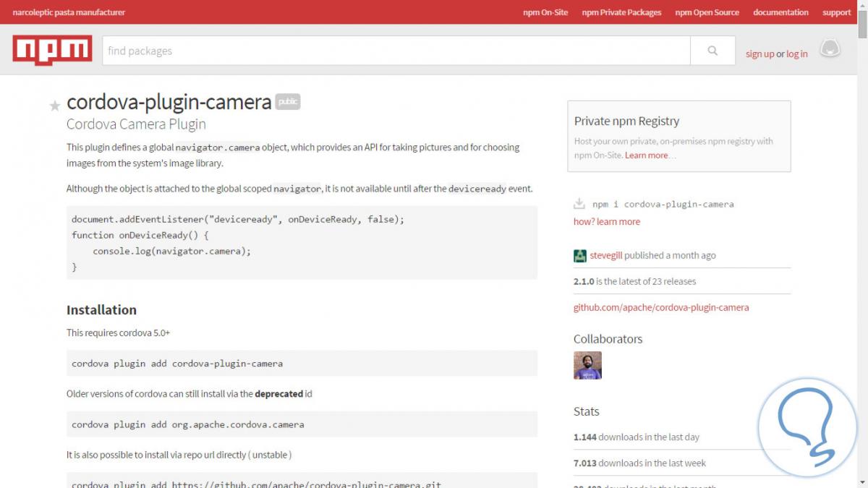Click the npm logo

click(52, 51)
